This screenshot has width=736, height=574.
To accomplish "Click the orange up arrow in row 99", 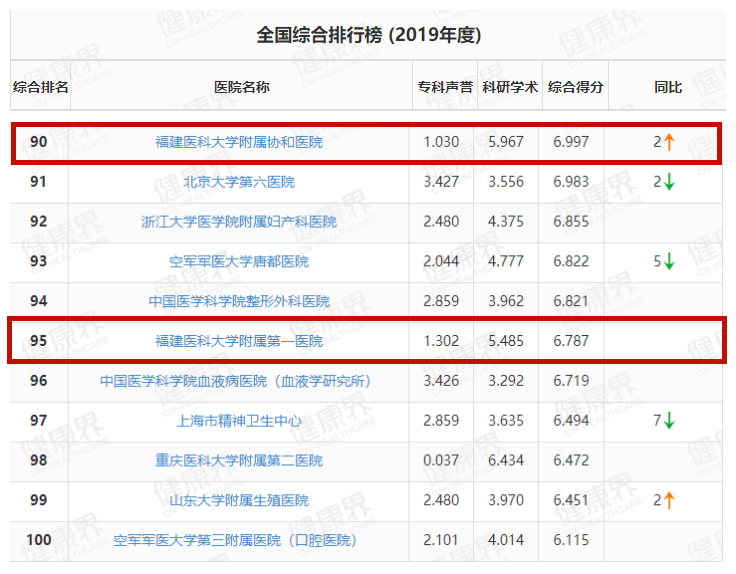I will pyautogui.click(x=669, y=500).
